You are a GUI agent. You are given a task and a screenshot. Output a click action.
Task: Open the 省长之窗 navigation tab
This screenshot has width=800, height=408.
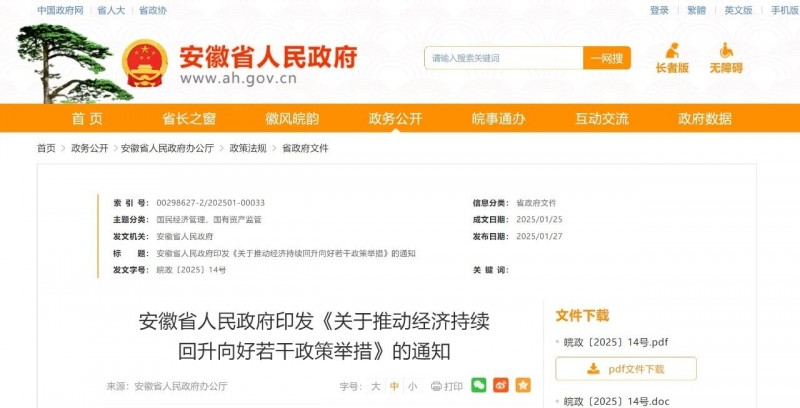(x=189, y=118)
